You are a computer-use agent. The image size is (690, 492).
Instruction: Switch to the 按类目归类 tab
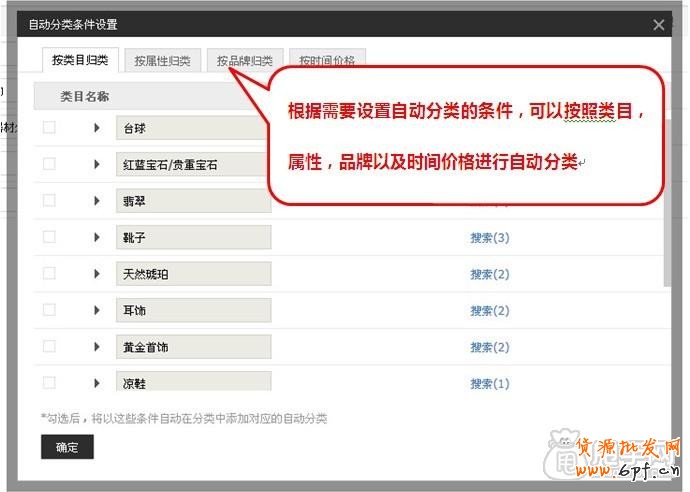(80, 60)
